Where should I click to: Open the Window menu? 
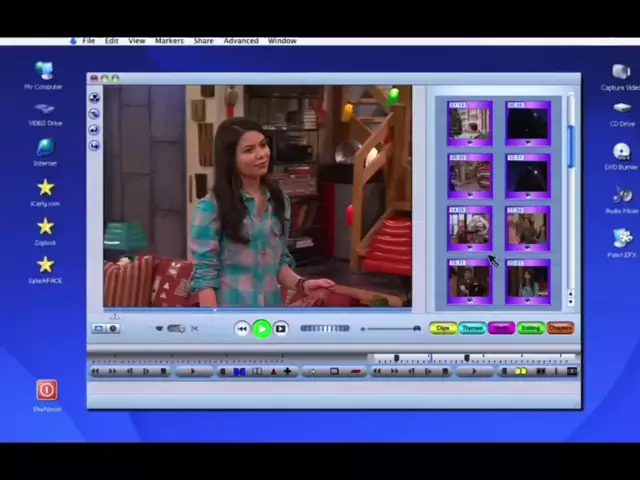[x=282, y=41]
